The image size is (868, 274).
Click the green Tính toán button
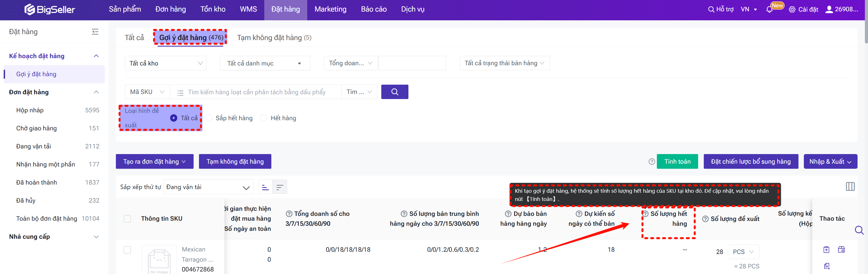[x=677, y=162]
